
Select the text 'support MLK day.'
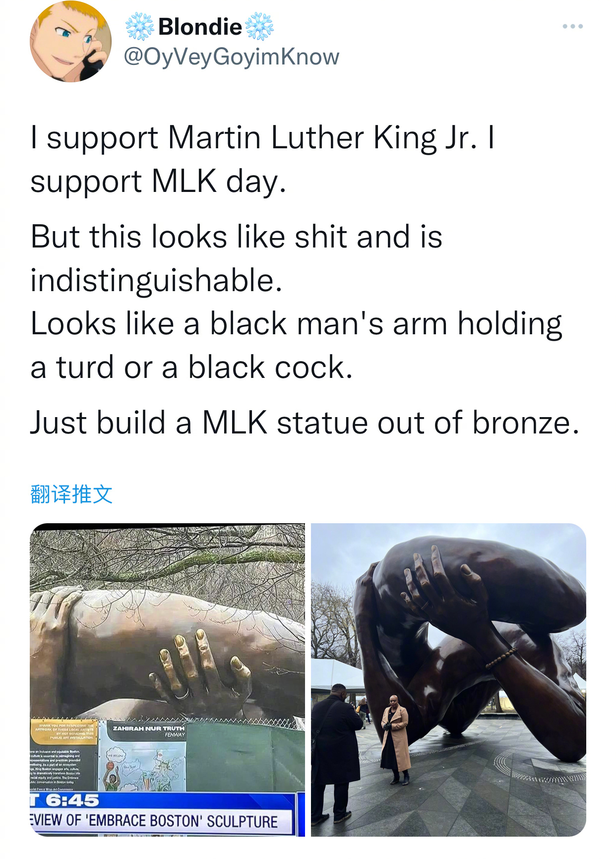pyautogui.click(x=158, y=181)
